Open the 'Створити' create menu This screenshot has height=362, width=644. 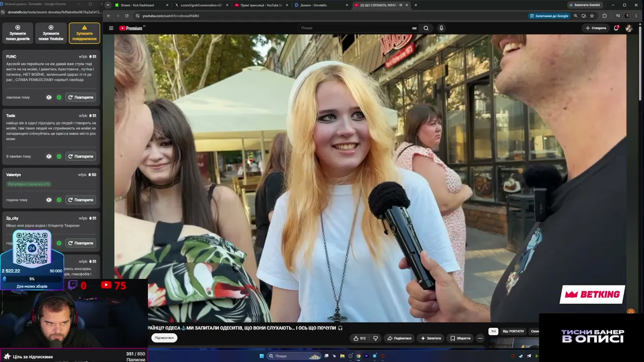(x=596, y=28)
